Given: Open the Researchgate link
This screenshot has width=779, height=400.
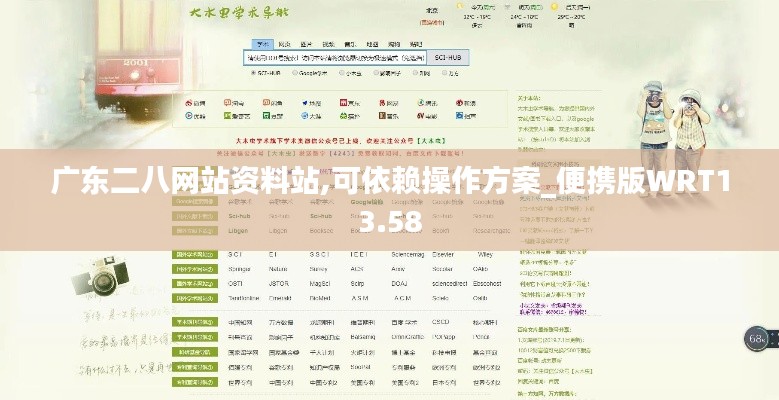Looking at the screenshot, I should [492, 231].
